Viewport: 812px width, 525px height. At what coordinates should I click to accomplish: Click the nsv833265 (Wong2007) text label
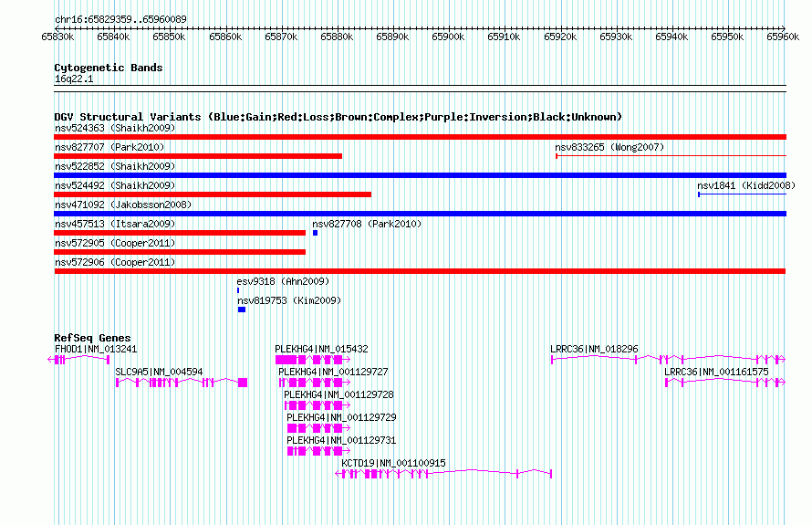pyautogui.click(x=609, y=147)
